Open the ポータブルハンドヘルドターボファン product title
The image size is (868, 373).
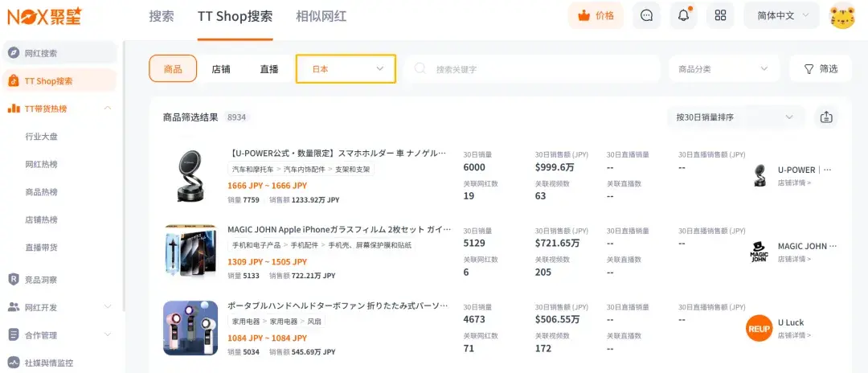tap(338, 305)
